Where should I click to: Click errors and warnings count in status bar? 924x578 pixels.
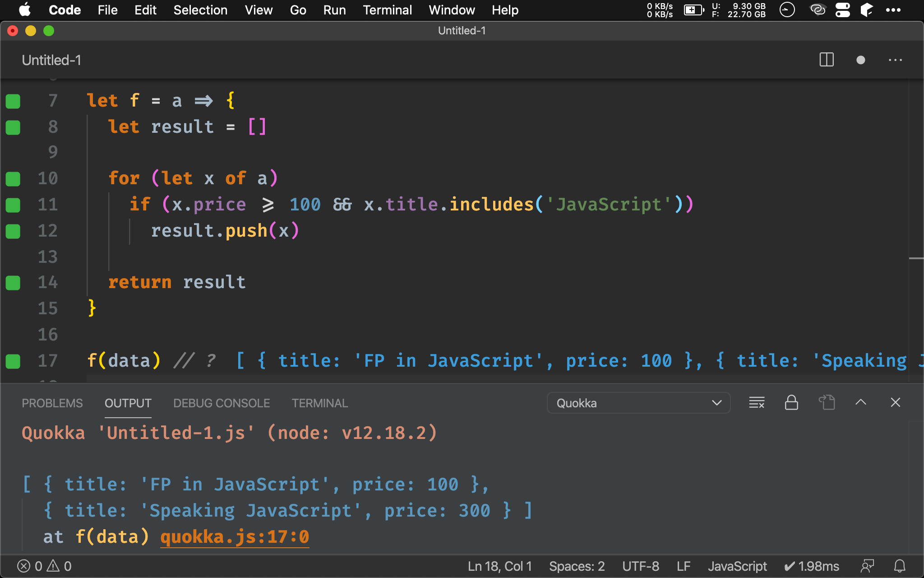(44, 566)
